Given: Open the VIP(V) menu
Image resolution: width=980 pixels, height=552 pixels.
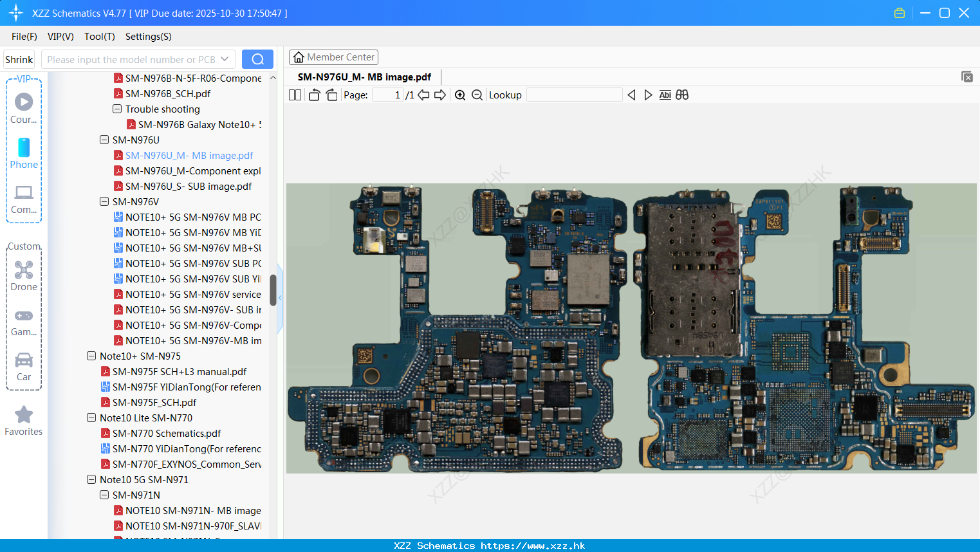Looking at the screenshot, I should coord(60,37).
